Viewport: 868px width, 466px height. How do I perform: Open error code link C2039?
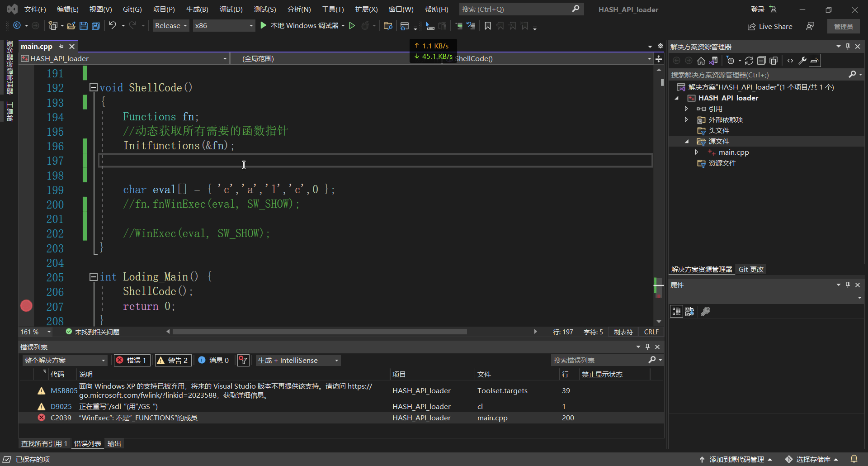point(61,418)
